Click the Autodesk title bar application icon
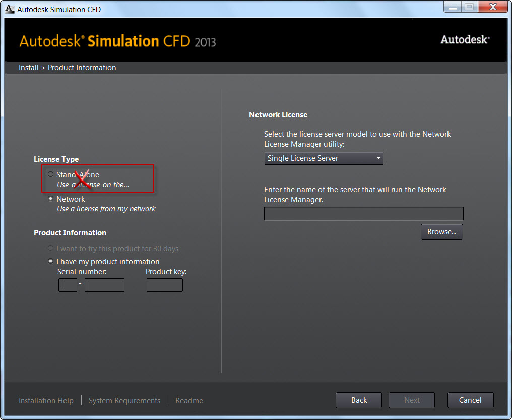This screenshot has height=420, width=512. coord(10,9)
